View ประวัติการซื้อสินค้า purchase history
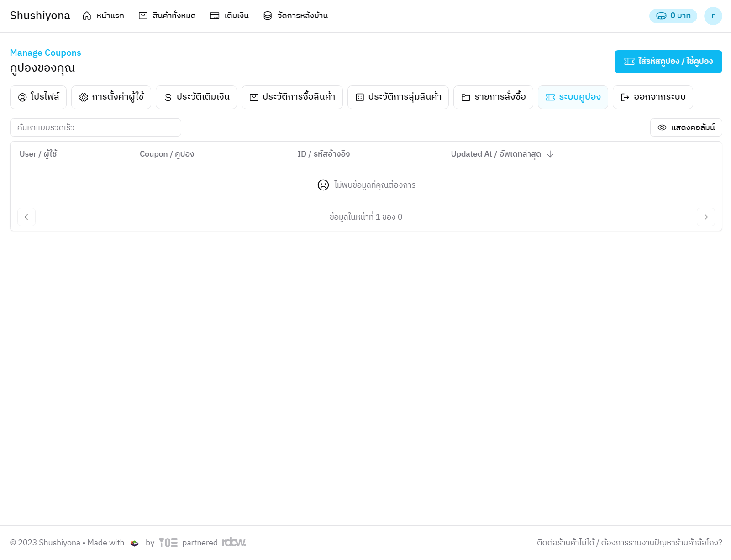This screenshot has height=560, width=731. 292,97
